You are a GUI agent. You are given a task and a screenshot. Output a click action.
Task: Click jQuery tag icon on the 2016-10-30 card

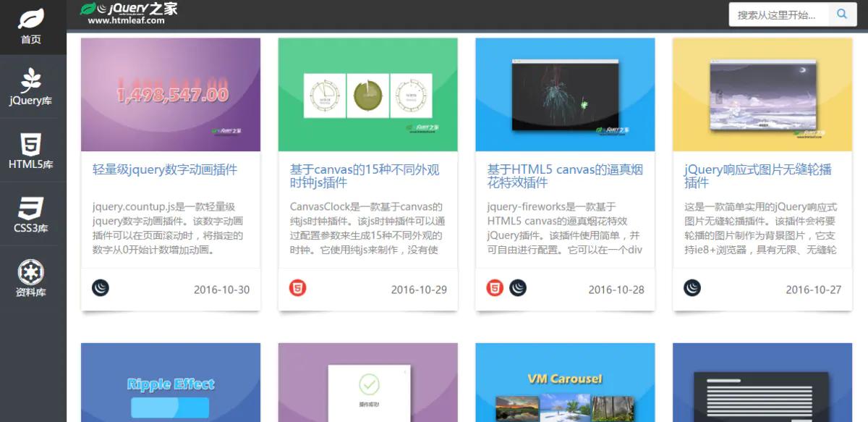pyautogui.click(x=101, y=288)
